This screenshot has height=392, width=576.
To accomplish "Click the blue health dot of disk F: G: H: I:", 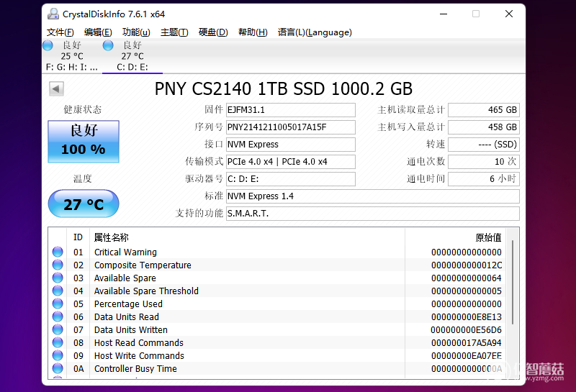I will pos(48,45).
